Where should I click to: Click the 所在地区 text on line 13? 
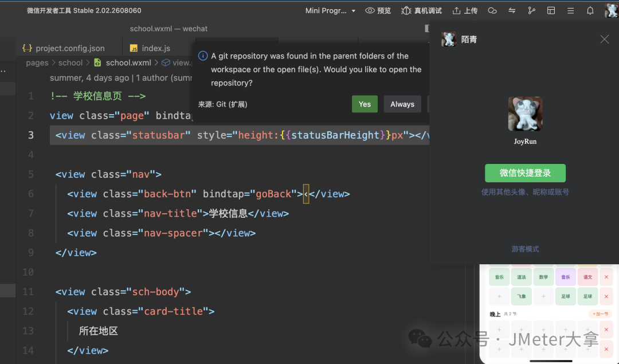(x=99, y=331)
